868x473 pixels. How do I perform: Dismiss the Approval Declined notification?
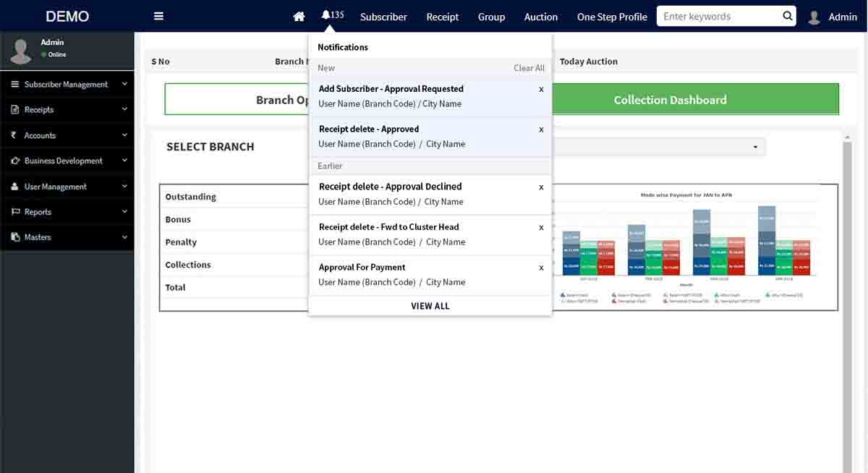pos(541,187)
